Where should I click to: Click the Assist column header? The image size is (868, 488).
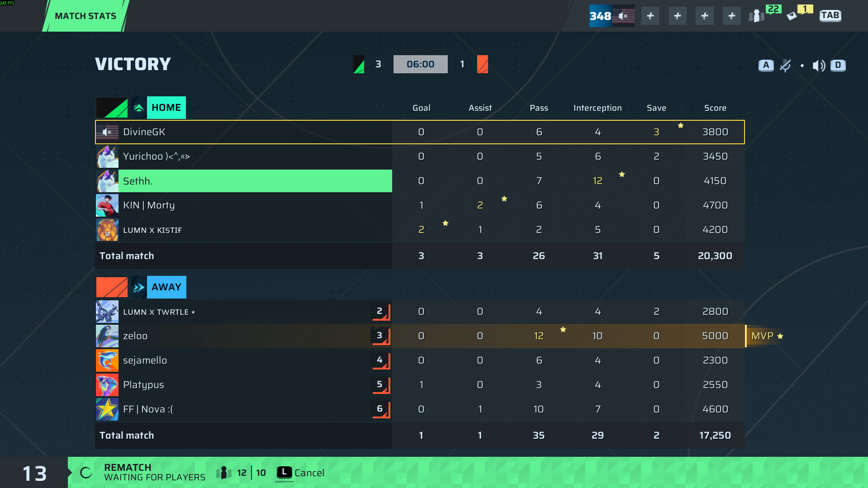(480, 108)
